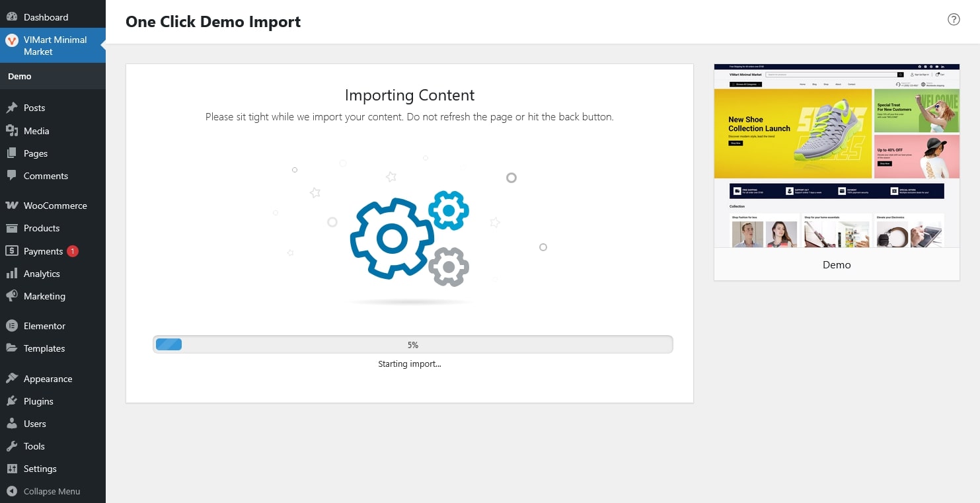Click the WooCommerce icon in sidebar

coord(11,206)
